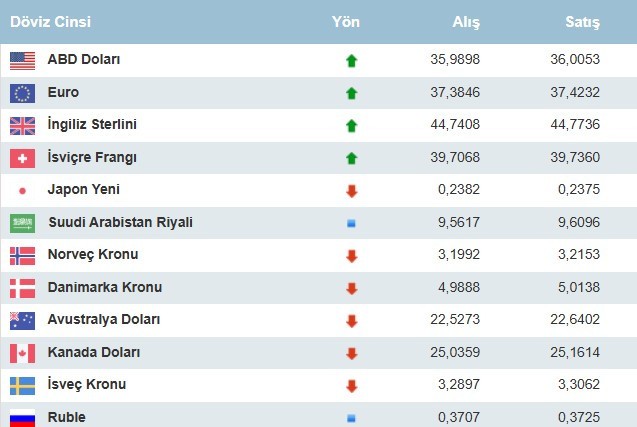Click the Sterlin selling rate 44,7736
The width and height of the screenshot is (637, 427).
click(x=575, y=124)
